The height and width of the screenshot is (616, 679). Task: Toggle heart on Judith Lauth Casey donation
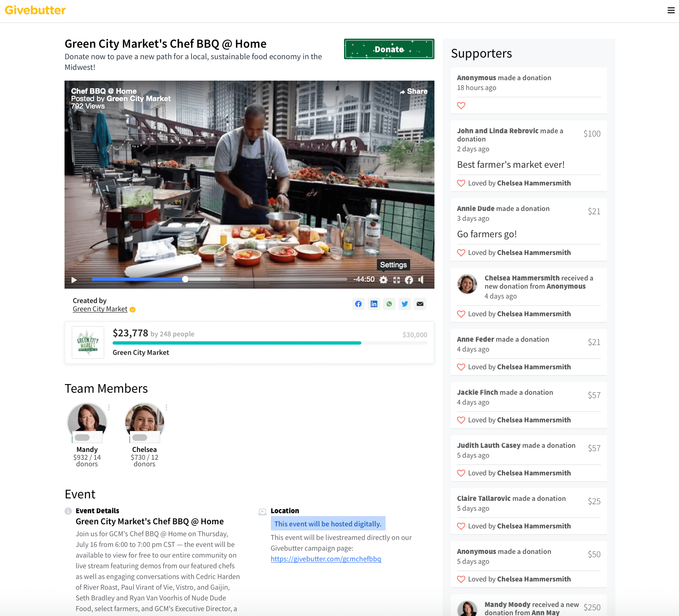[x=461, y=473]
